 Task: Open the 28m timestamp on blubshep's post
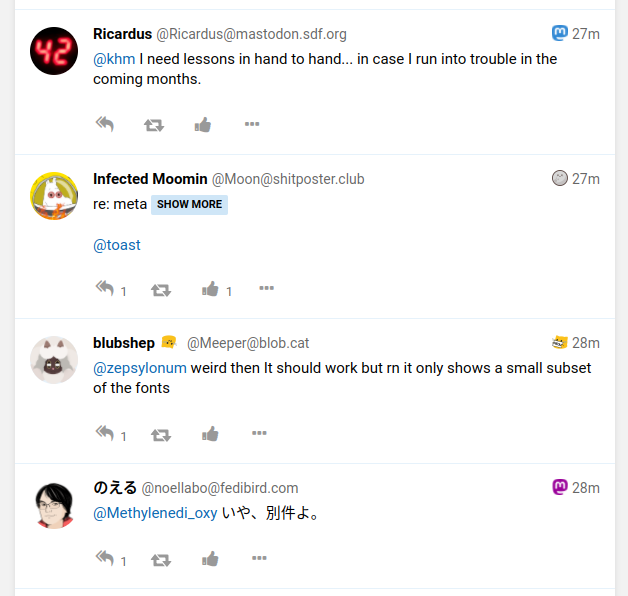[x=586, y=343]
